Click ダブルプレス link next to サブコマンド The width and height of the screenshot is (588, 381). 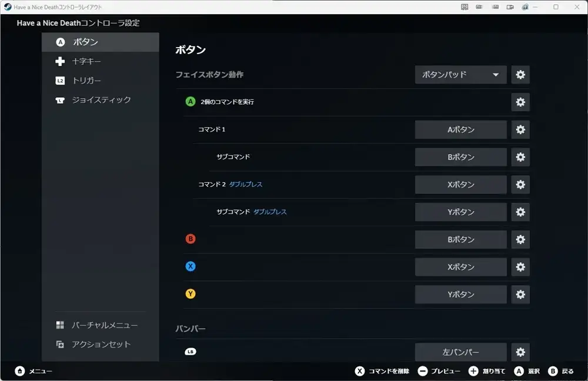[x=270, y=212]
